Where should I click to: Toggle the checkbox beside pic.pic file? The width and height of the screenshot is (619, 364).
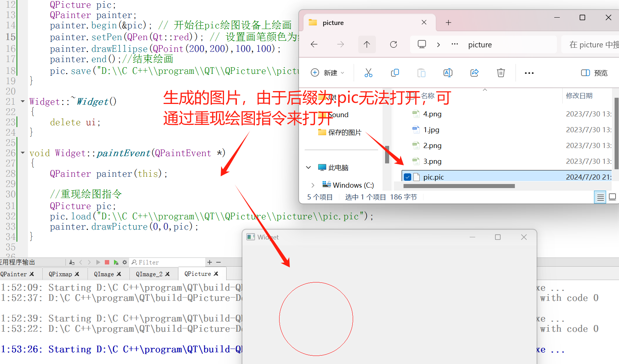coord(407,177)
